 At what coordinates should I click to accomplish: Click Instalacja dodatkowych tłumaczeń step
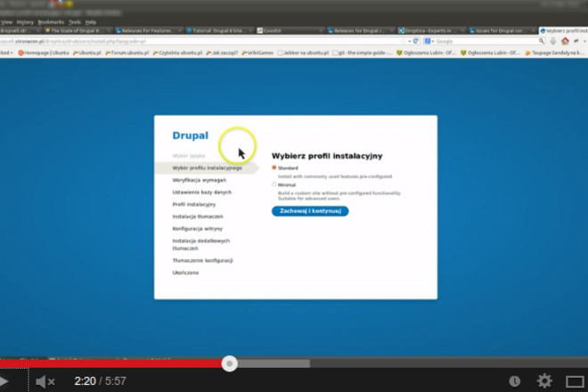pyautogui.click(x=201, y=245)
